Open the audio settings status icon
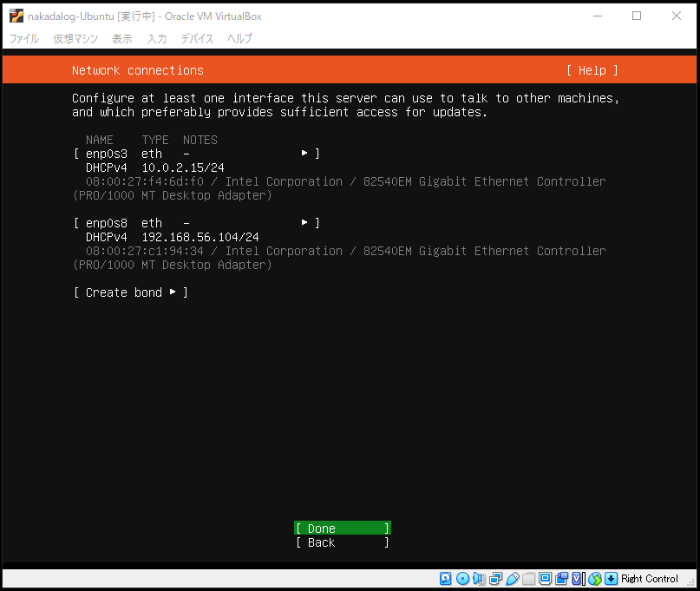700x591 pixels. 479,579
